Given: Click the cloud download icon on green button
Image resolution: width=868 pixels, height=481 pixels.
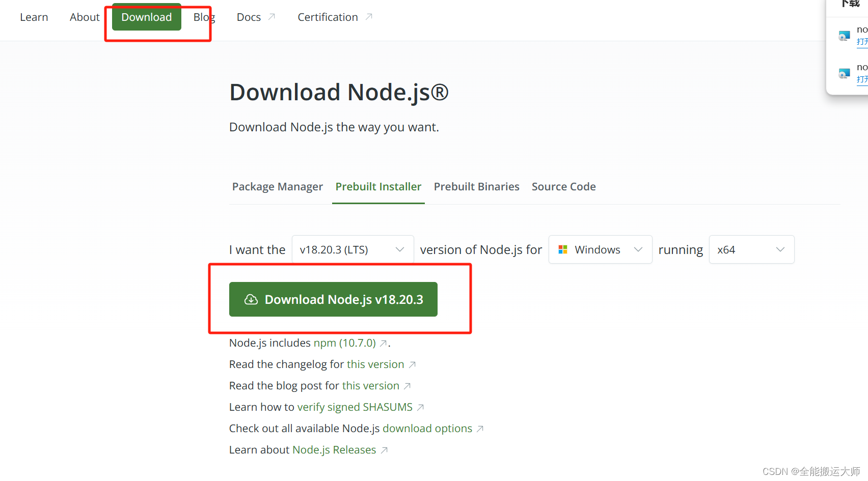Looking at the screenshot, I should 251,299.
